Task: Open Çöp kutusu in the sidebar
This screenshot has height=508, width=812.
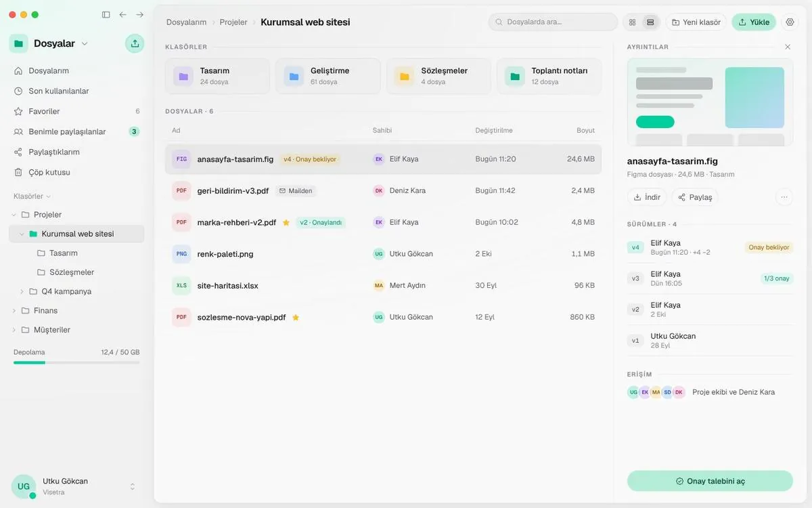Action: [x=76, y=172]
